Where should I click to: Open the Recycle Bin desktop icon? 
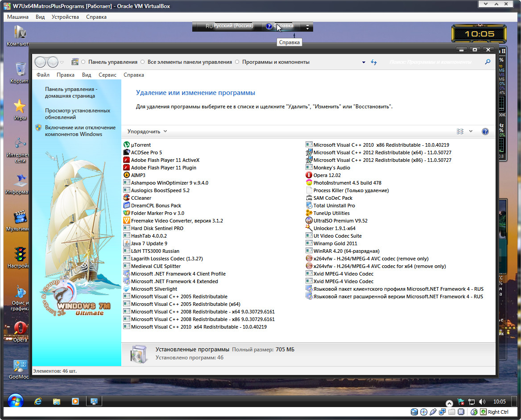[x=20, y=72]
